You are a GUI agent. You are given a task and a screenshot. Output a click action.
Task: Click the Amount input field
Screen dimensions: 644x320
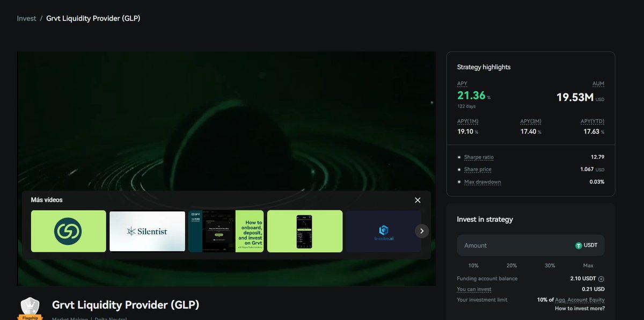(x=530, y=245)
